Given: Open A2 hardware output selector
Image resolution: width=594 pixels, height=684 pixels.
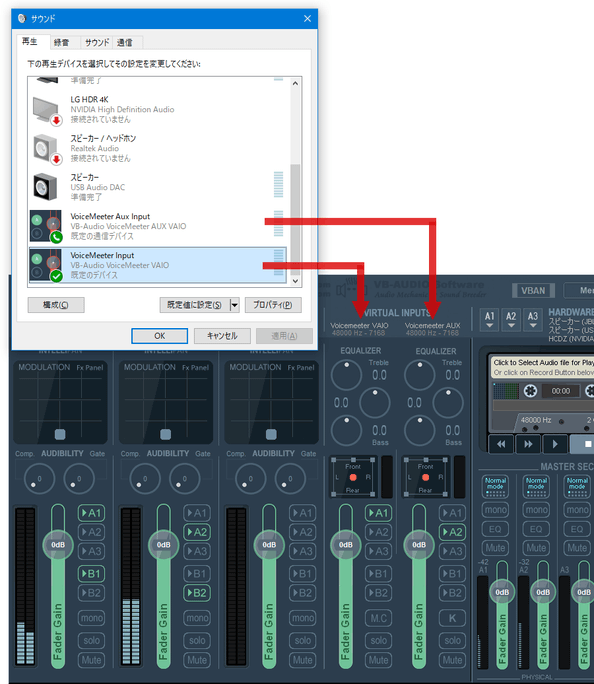Looking at the screenshot, I should click(511, 320).
